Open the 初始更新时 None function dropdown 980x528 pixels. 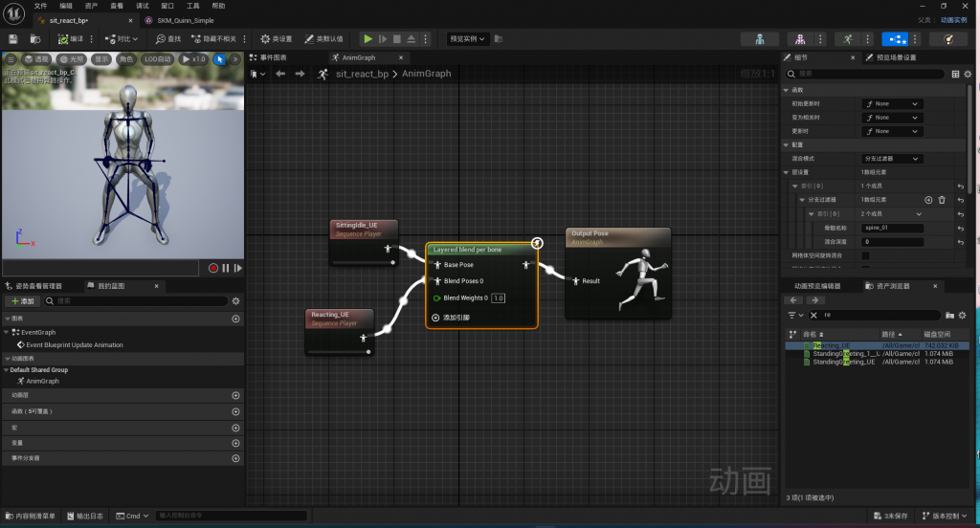pos(892,103)
